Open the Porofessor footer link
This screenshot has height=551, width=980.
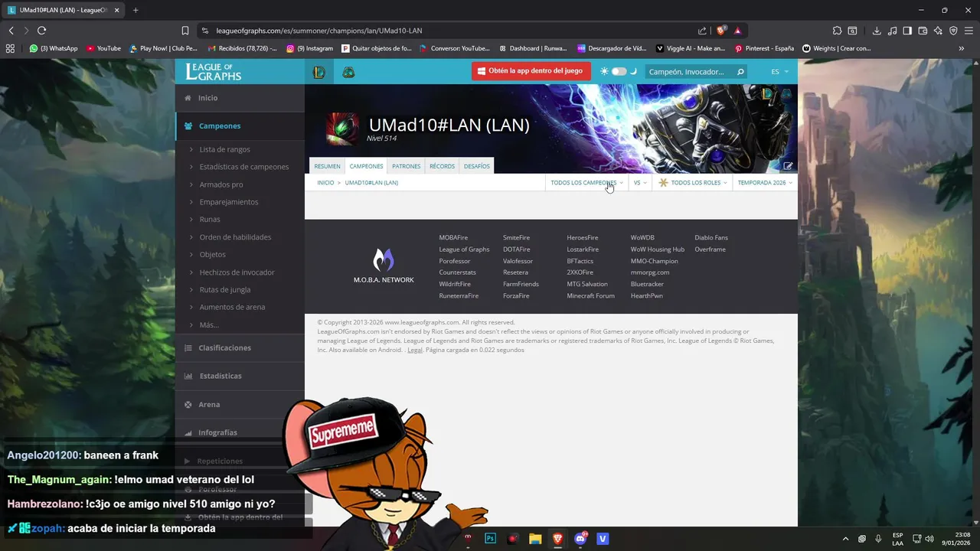455,261
